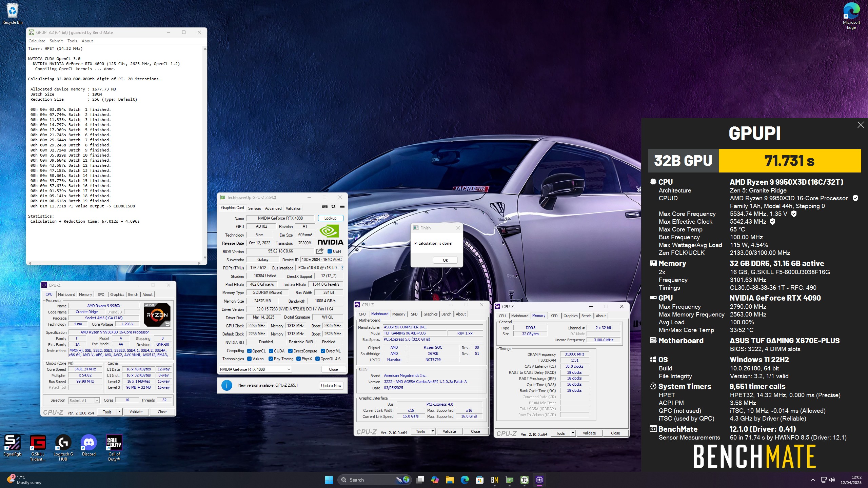Toggle CUDA checkbox in GPU-Z
Viewport: 868px width, 488px height.
[x=271, y=351]
